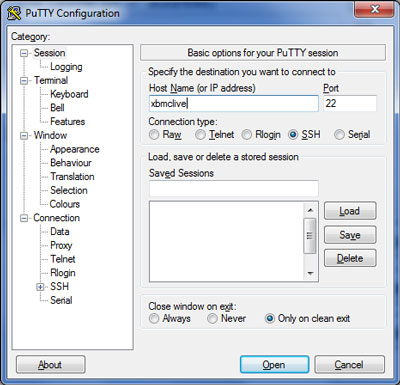
Task: Click the sessions list scroll up arrow
Action: pos(310,210)
